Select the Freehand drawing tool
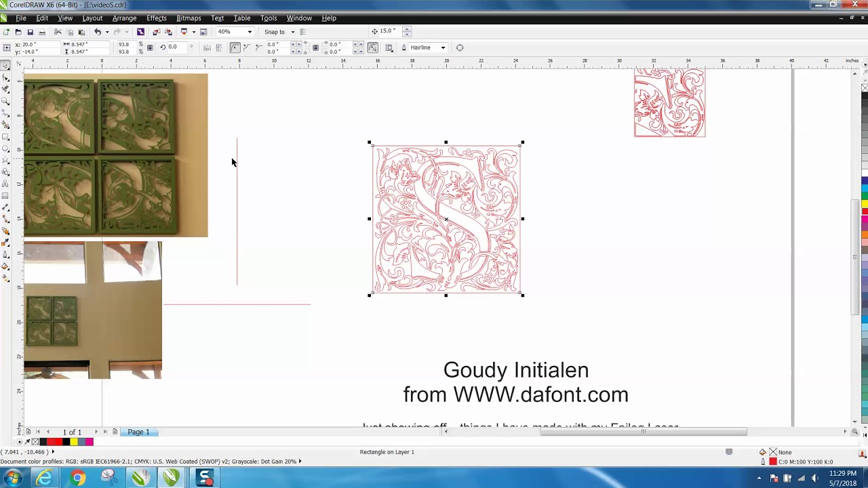The width and height of the screenshot is (868, 488). point(6,112)
